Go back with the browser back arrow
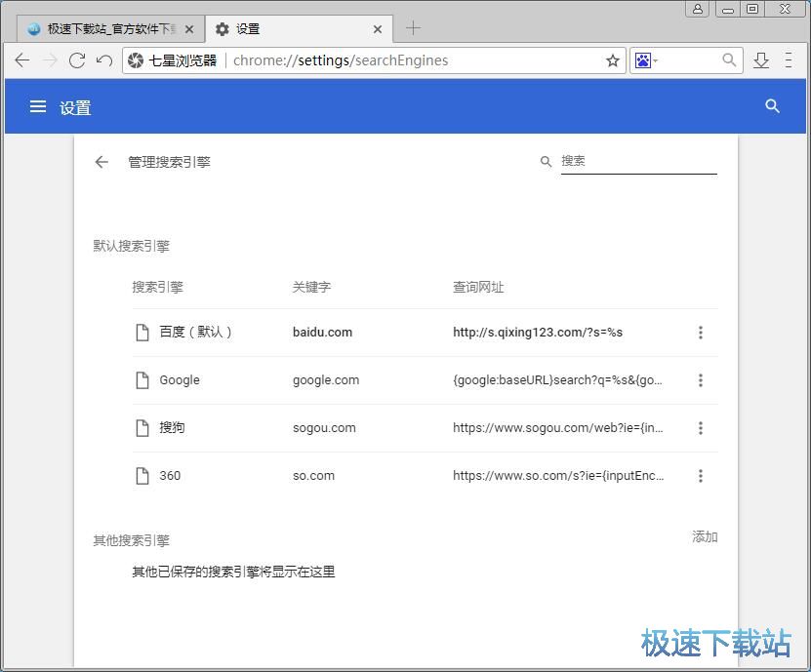The height and width of the screenshot is (672, 811). tap(22, 60)
